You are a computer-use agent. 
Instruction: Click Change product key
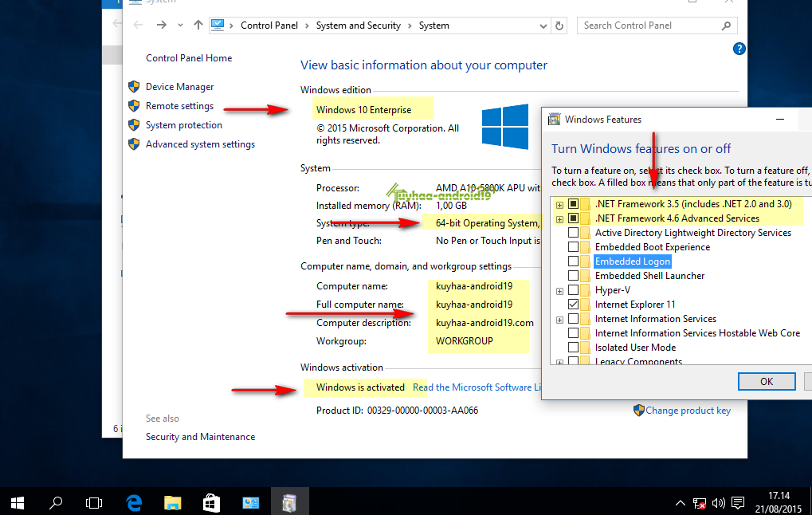[688, 411]
